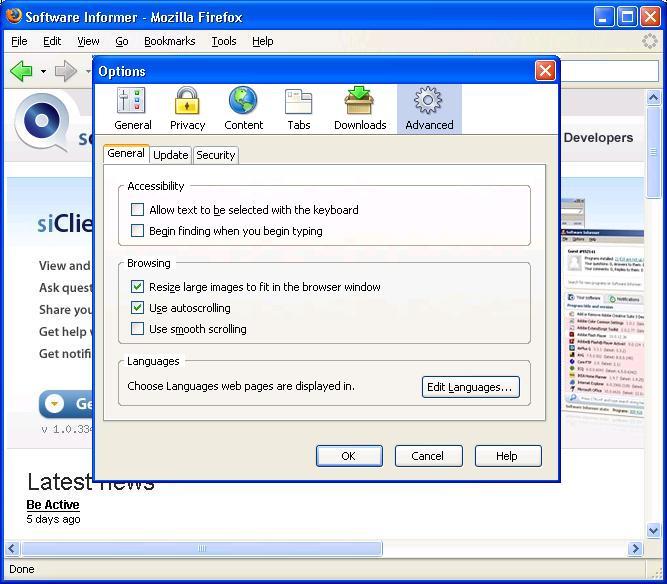This screenshot has height=584, width=667.
Task: Open the Bookmarks menu
Action: coord(170,41)
